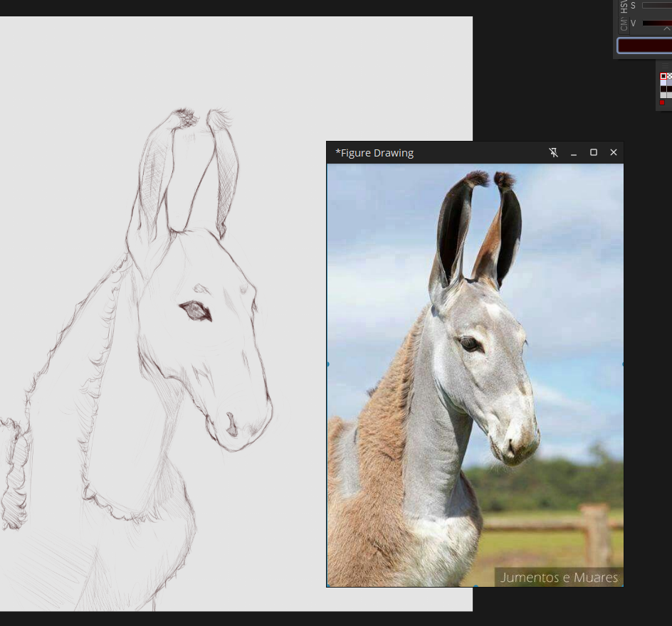Image resolution: width=672 pixels, height=626 pixels.
Task: Click the palette panel grip handle
Action: tap(665, 65)
